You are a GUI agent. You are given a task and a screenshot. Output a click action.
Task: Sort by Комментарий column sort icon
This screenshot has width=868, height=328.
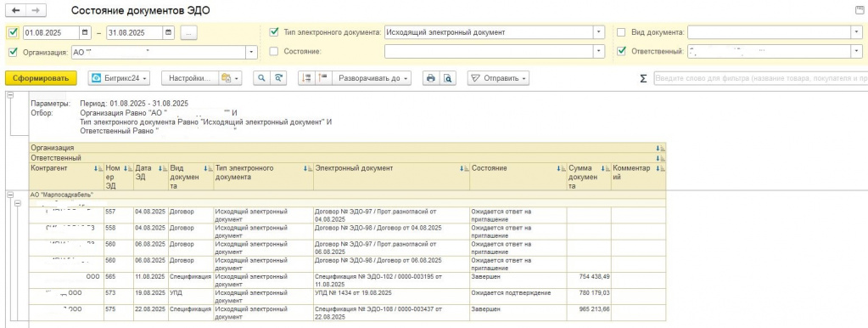click(660, 168)
